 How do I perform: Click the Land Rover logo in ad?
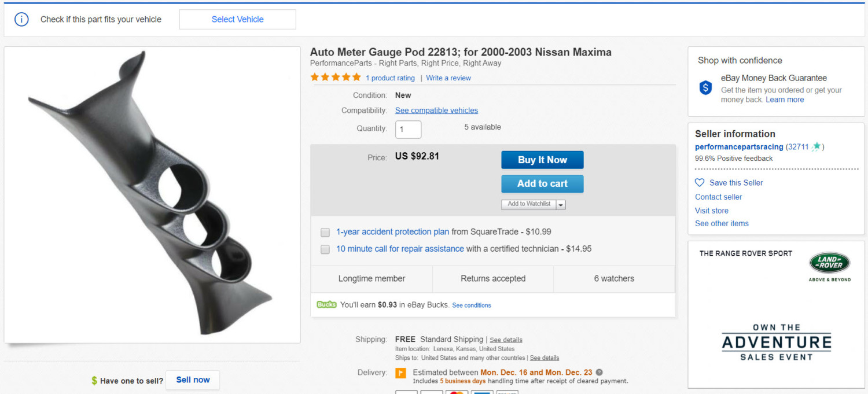click(829, 263)
